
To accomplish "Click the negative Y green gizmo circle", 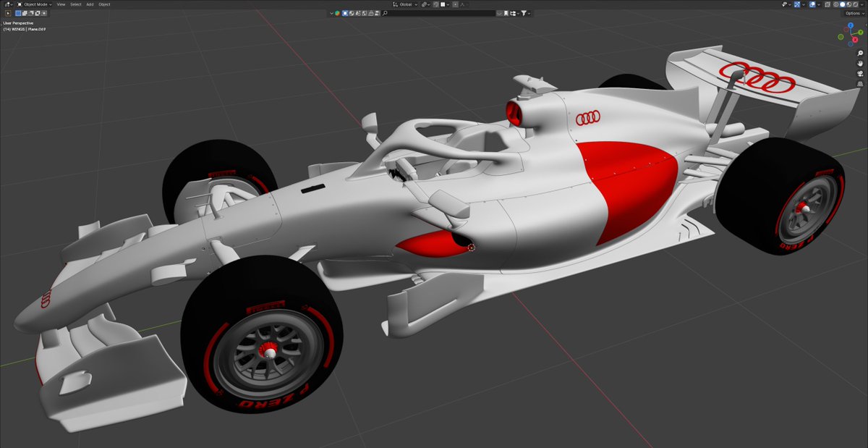I will click(x=841, y=37).
